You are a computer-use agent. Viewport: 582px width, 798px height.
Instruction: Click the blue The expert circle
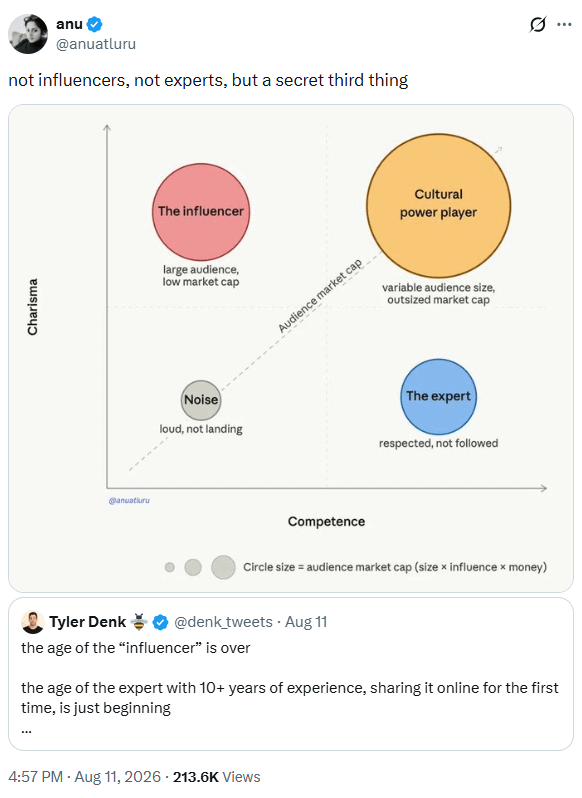click(439, 396)
